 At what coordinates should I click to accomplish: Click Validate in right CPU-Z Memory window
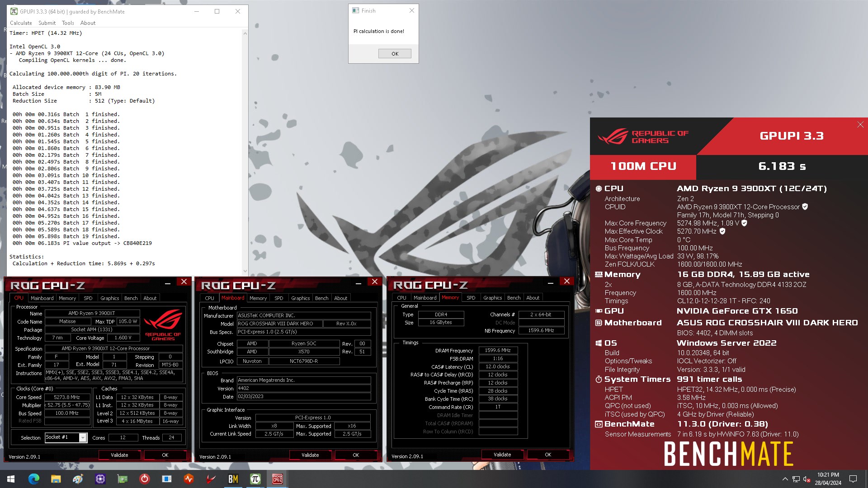coord(502,455)
